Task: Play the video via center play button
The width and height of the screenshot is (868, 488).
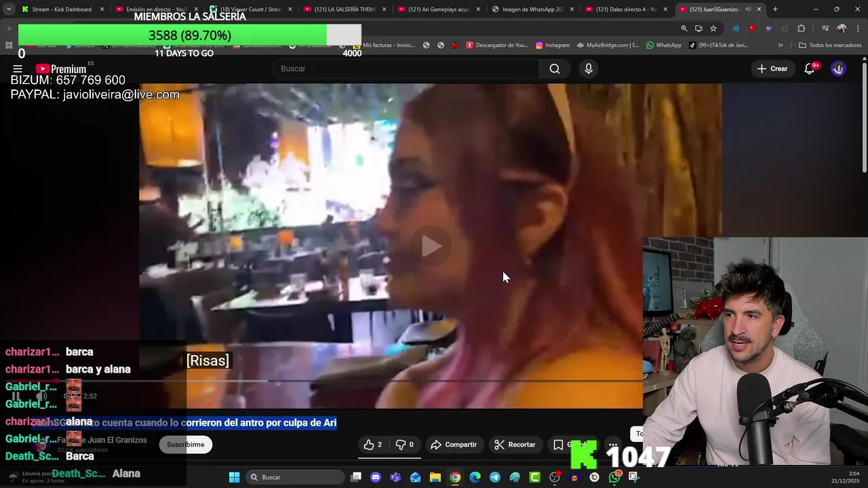Action: [x=431, y=246]
